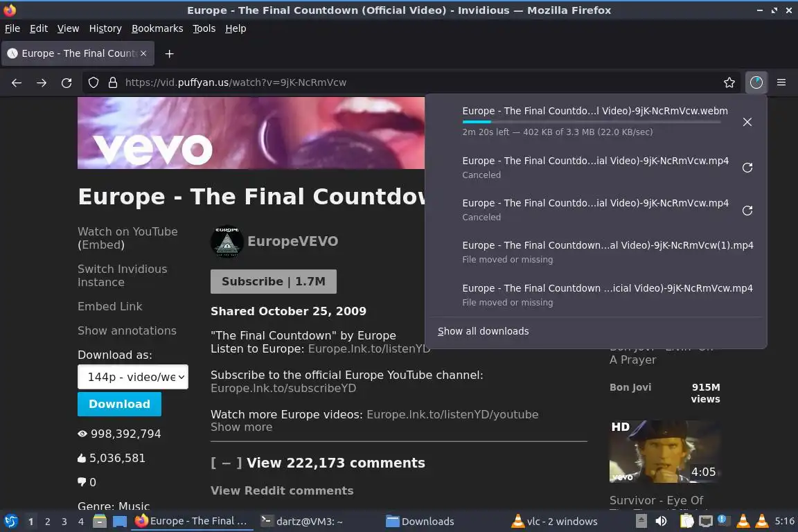Go forward to the next page
Viewport: 798px width, 532px height.
coord(42,82)
